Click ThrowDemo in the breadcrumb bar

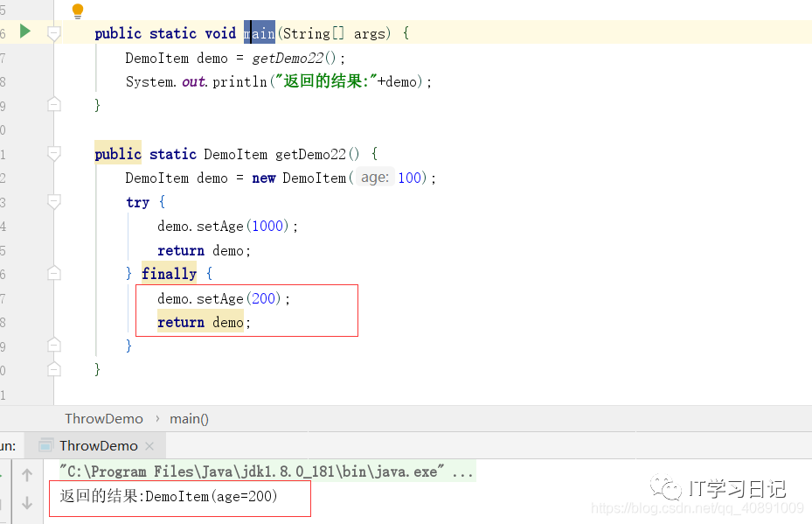(x=103, y=419)
